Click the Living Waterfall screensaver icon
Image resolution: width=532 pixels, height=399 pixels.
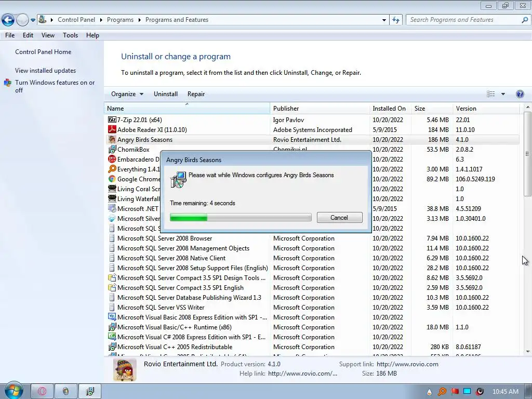click(x=112, y=198)
